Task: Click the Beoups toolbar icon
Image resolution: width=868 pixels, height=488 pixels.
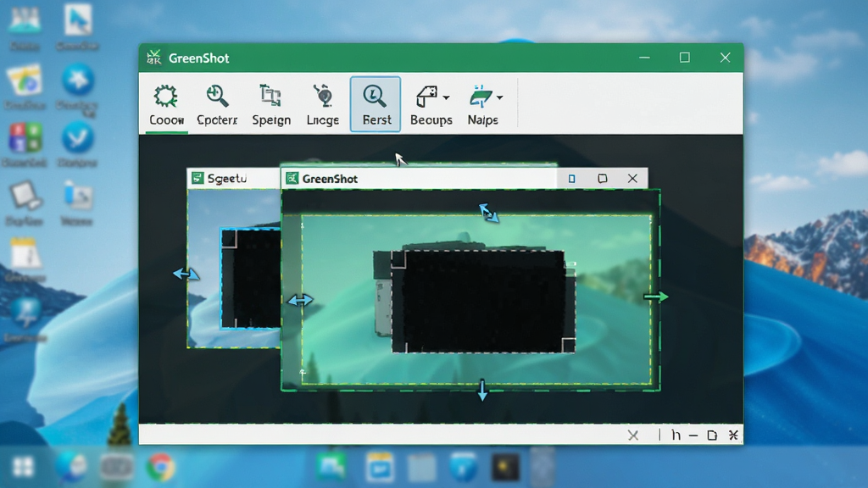Action: tap(426, 97)
